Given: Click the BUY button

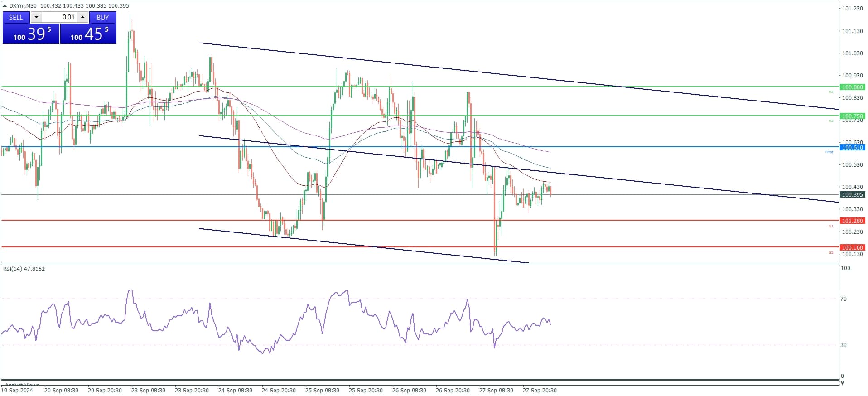Looking at the screenshot, I should point(103,17).
